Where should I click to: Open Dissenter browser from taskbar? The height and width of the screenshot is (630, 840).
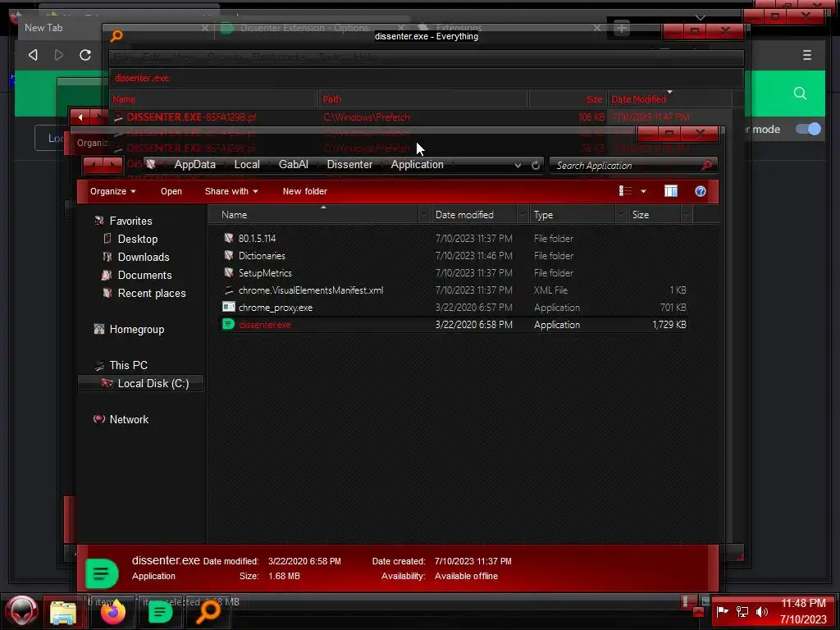160,612
